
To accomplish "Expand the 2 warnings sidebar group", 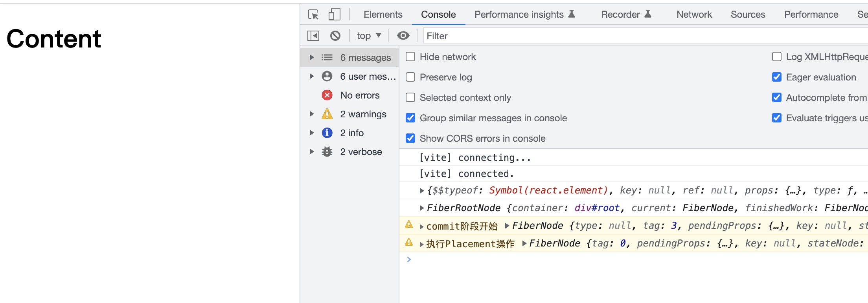I will point(312,114).
